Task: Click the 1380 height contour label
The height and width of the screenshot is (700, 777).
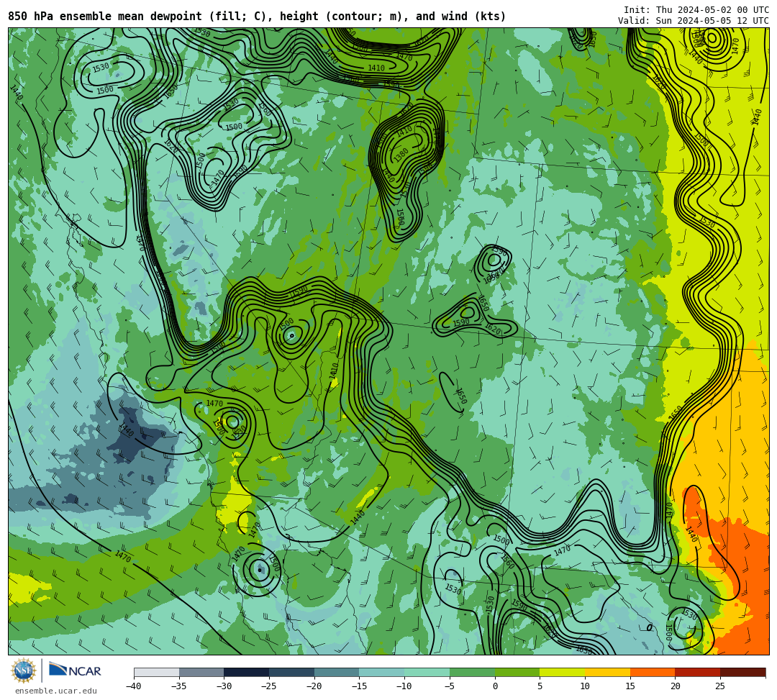Action: pos(401,155)
